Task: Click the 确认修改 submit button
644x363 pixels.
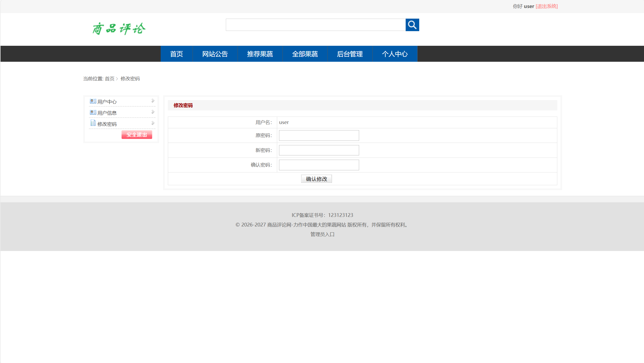Action: coord(316,179)
